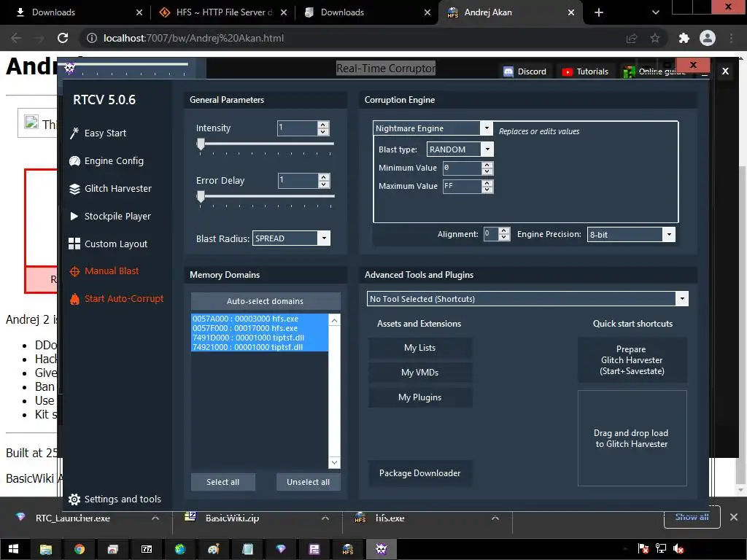Open HFS icon in taskbar
Viewport: 747px width, 560px height.
coord(348,549)
